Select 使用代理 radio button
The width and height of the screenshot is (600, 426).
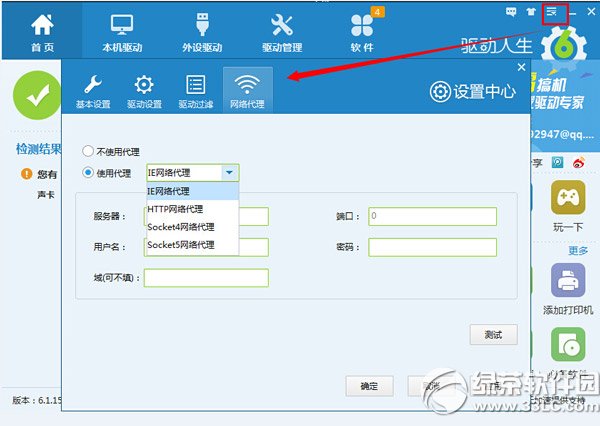(x=88, y=173)
